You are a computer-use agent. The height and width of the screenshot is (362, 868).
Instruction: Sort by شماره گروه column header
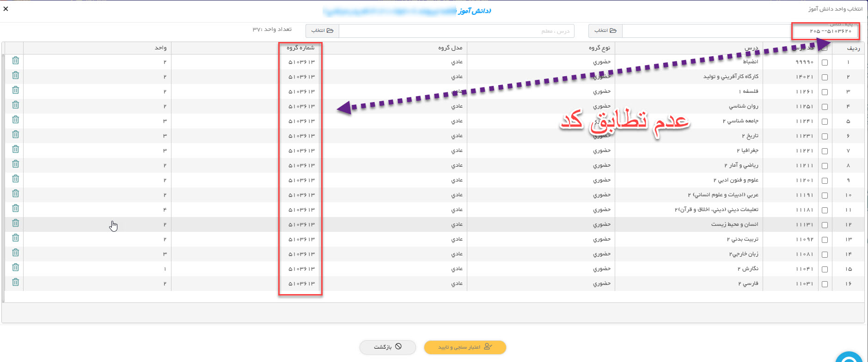click(300, 48)
